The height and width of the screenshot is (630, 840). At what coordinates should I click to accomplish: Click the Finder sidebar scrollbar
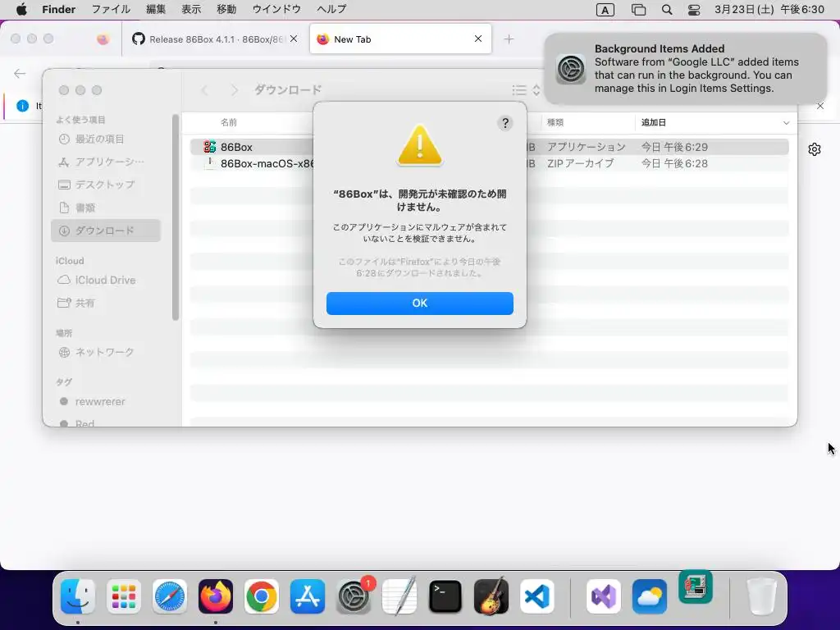click(x=176, y=217)
